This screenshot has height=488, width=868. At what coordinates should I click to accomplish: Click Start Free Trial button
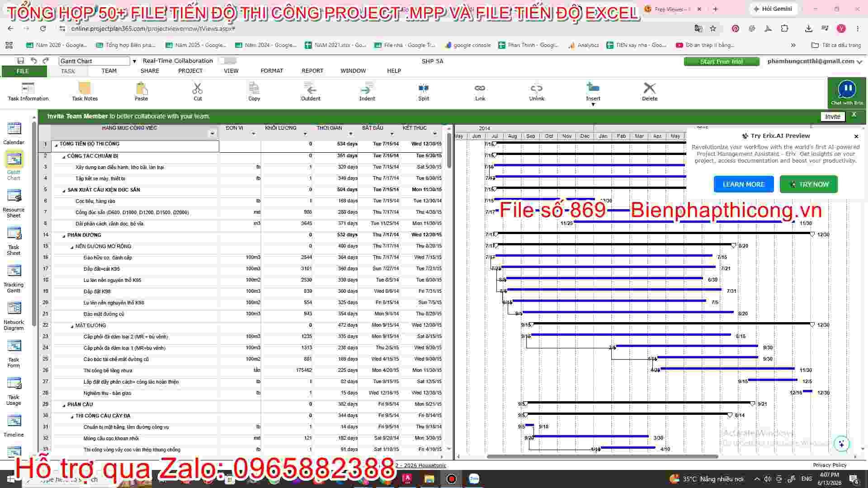coord(722,62)
